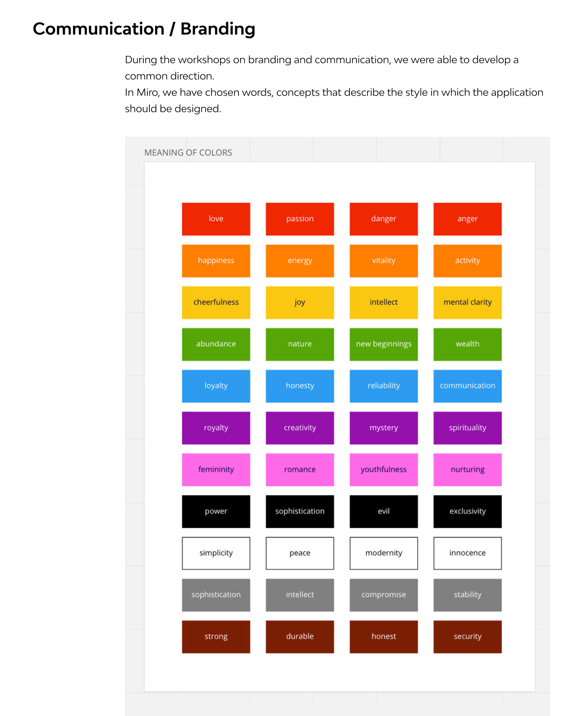Select the orange "activity" swatch
The height and width of the screenshot is (716, 588).
[x=467, y=260]
